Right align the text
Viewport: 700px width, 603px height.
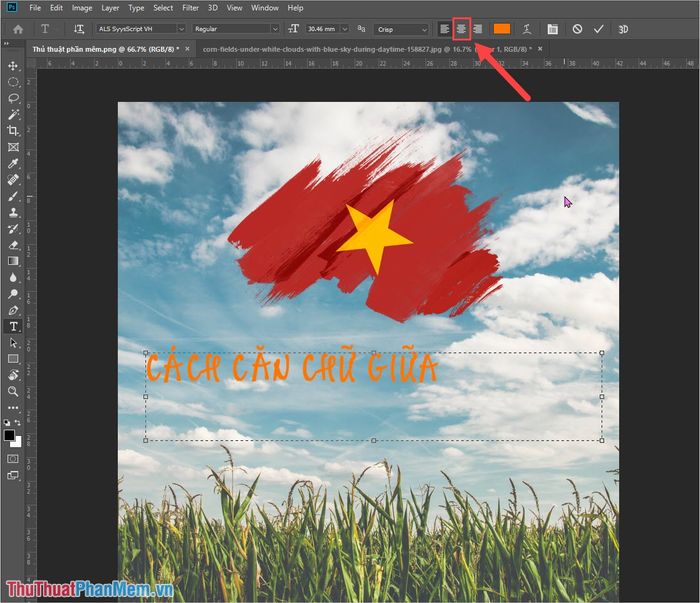478,29
